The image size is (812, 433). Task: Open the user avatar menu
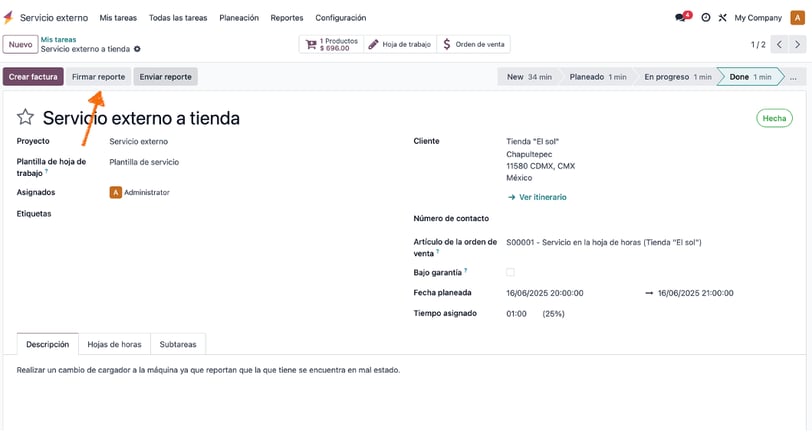coord(797,18)
